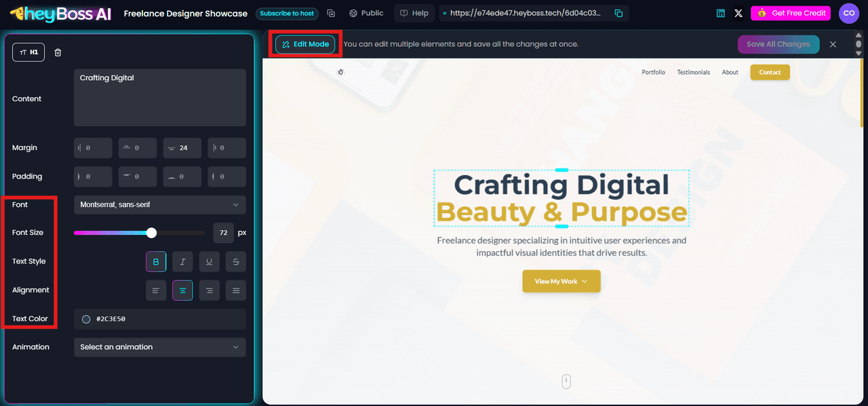Viewport: 868px width, 406px height.
Task: Select the Crafting Digital headline in preview
Action: click(561, 185)
